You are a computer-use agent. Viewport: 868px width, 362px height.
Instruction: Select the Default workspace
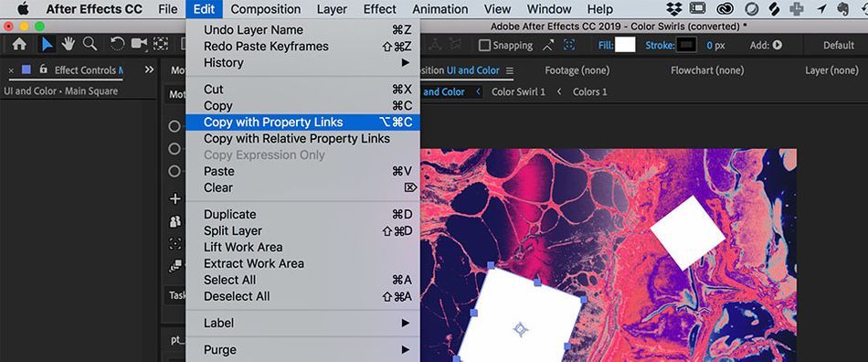[839, 46]
